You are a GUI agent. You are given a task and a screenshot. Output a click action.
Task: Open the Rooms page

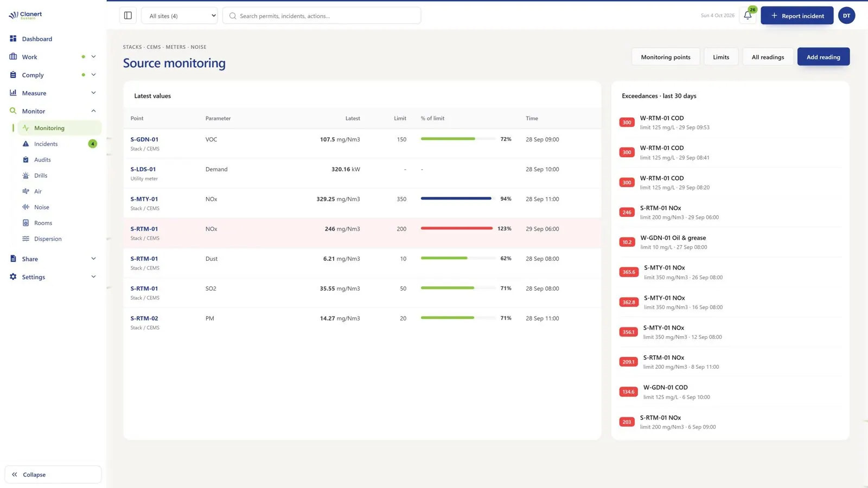43,223
